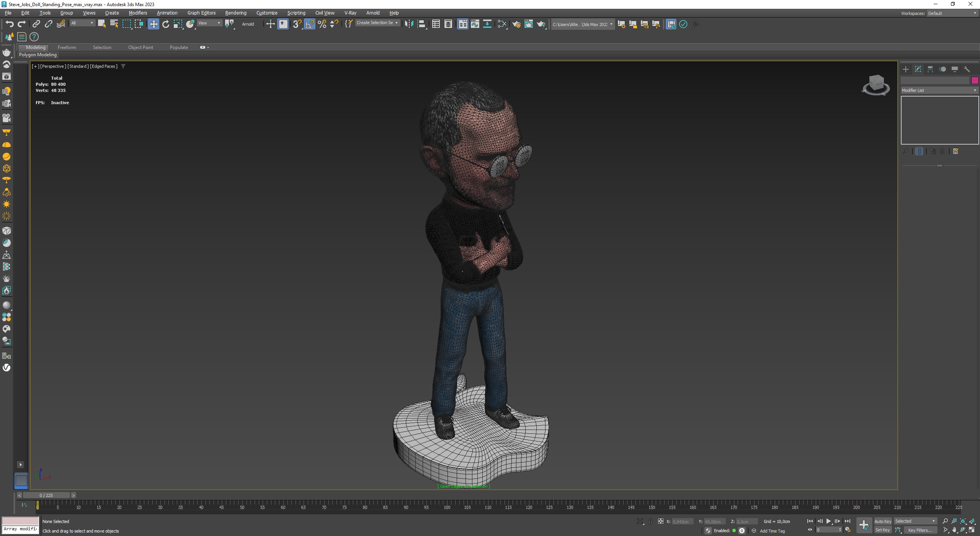
Task: Click the Undo arrow icon
Action: (10, 24)
